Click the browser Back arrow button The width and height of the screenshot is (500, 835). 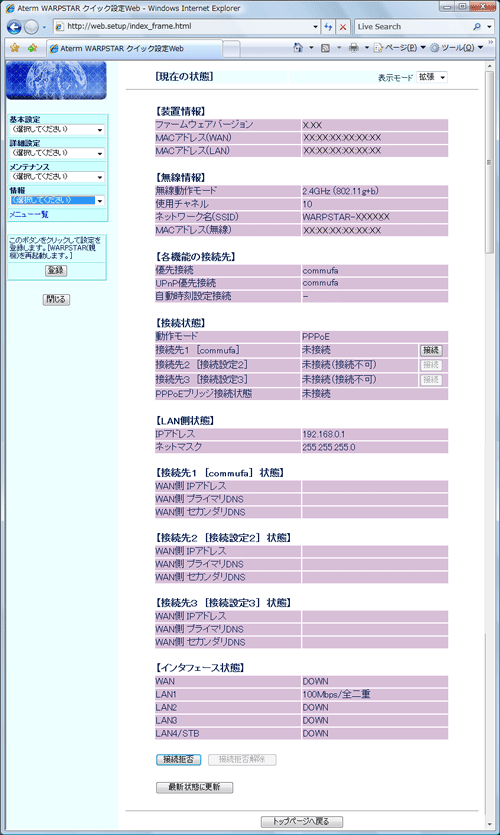14,27
